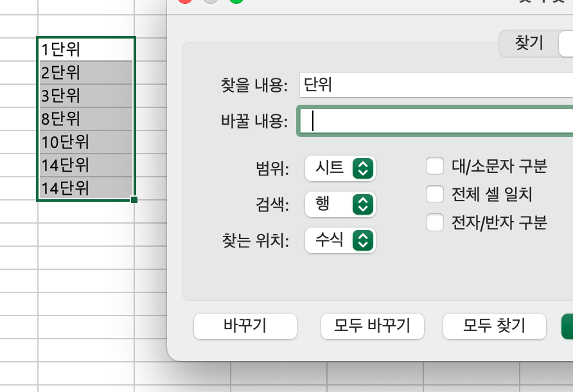This screenshot has height=392, width=573.
Task: Select the cell containing 8단위
Action: 86,119
